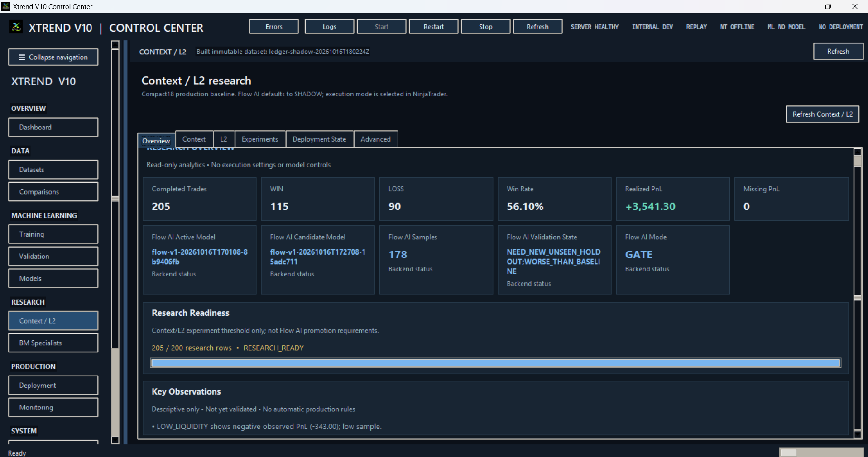
Task: Click Refresh in the Context / L2 header bar
Action: [x=838, y=52]
